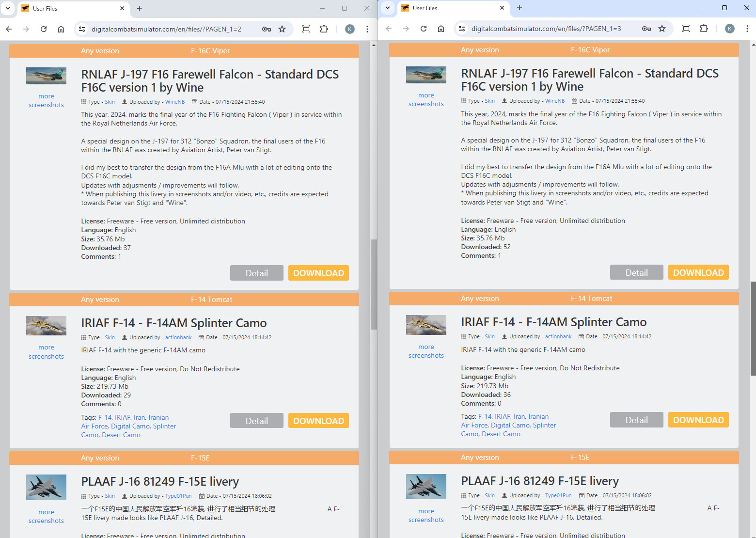Open uploader WineNB profile in left window

pos(175,102)
